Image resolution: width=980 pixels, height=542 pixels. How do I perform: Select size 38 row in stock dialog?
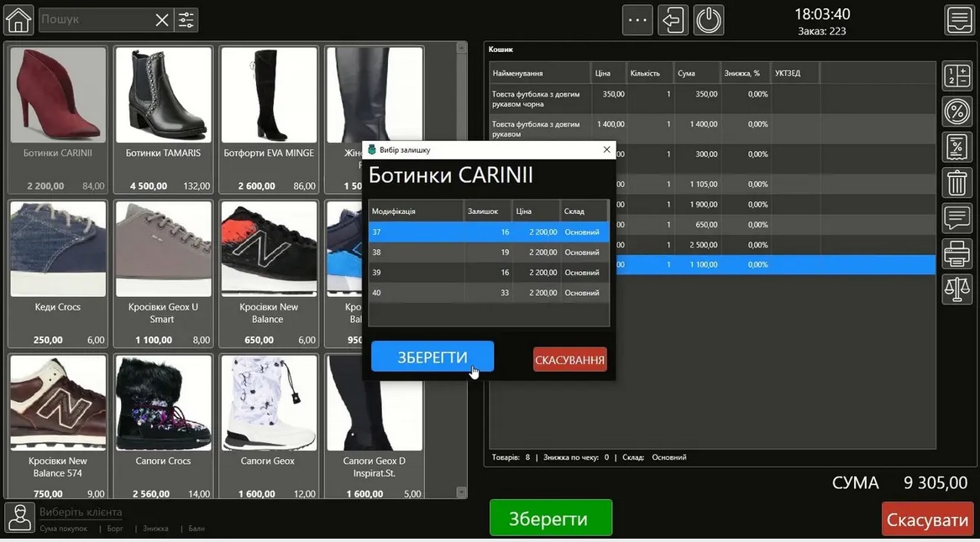pyautogui.click(x=488, y=253)
